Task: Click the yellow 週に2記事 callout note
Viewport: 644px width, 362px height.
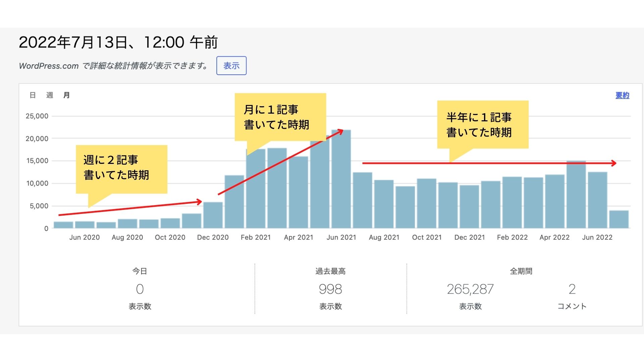Action: (121, 168)
